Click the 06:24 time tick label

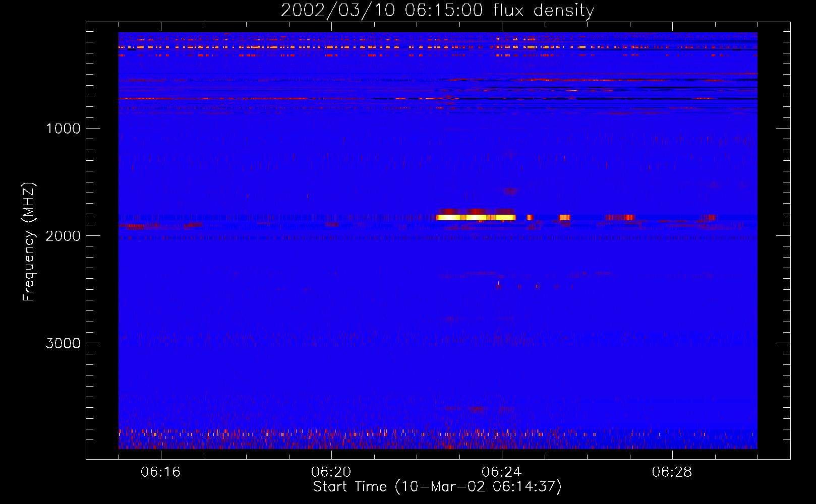point(502,472)
